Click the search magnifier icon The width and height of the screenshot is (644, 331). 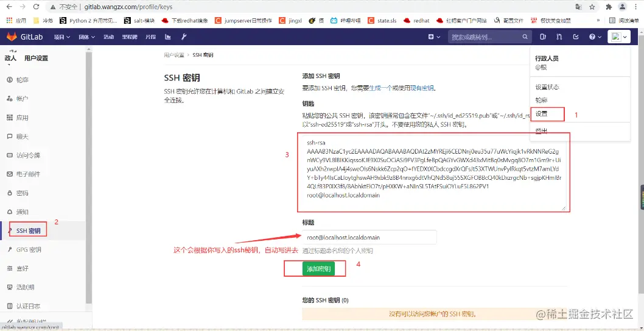[x=525, y=37]
